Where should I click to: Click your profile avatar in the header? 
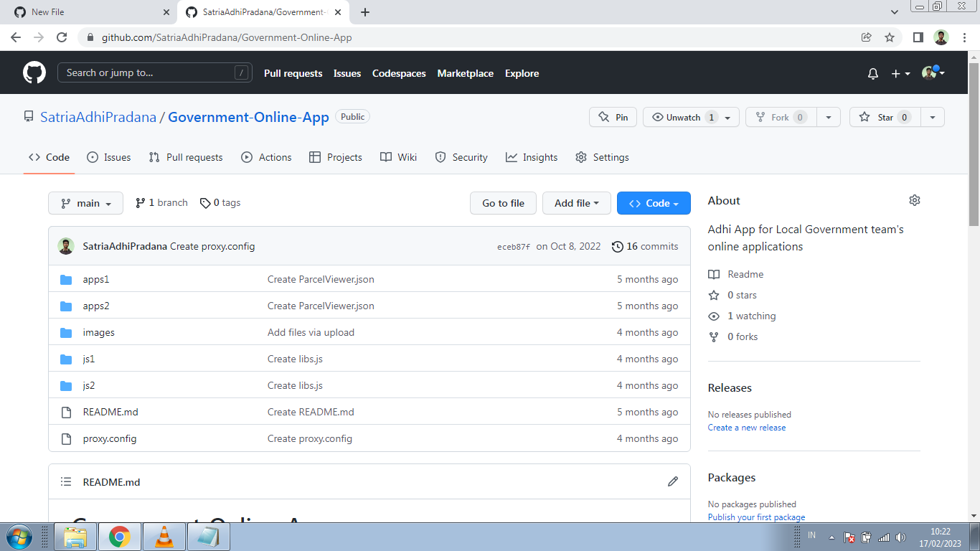coord(929,72)
